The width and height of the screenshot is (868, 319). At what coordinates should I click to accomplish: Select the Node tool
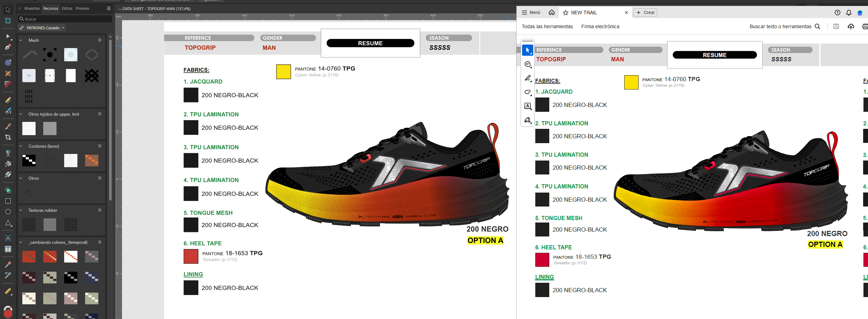click(8, 37)
